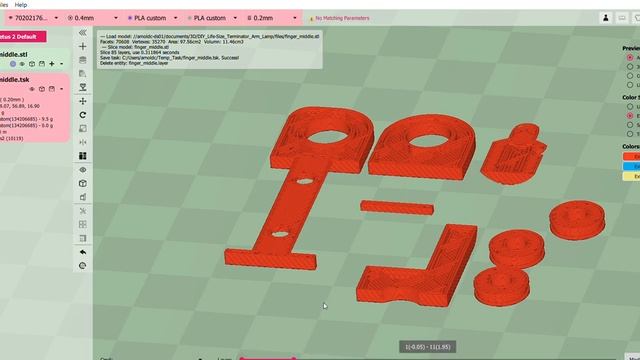Click the stacked layers icon in vertical toolbar

pos(82,60)
